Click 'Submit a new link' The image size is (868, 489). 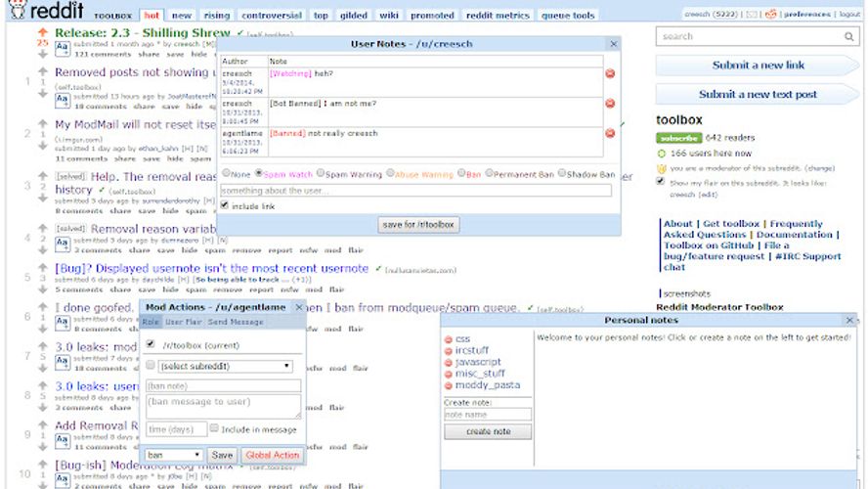[758, 66]
